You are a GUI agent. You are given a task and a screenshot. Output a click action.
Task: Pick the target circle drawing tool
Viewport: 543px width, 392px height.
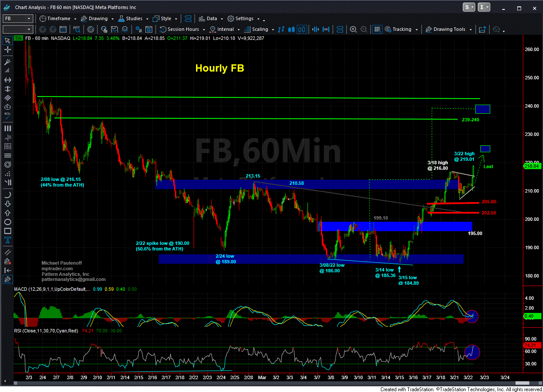pos(7,165)
